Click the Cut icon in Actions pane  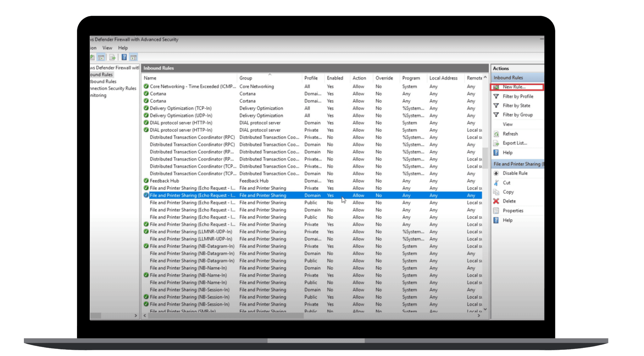(496, 183)
